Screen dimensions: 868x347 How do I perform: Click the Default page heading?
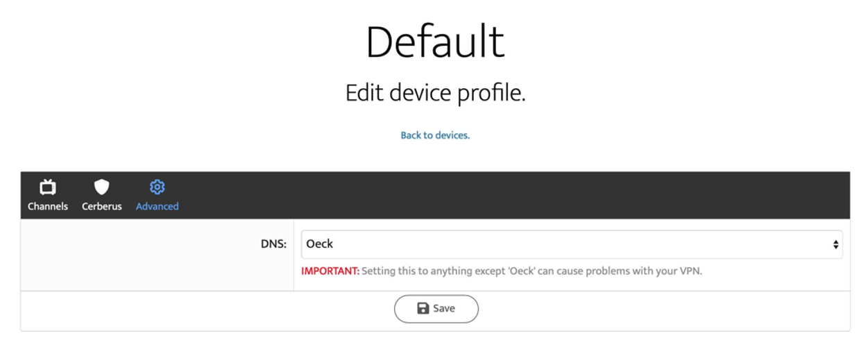click(x=435, y=42)
